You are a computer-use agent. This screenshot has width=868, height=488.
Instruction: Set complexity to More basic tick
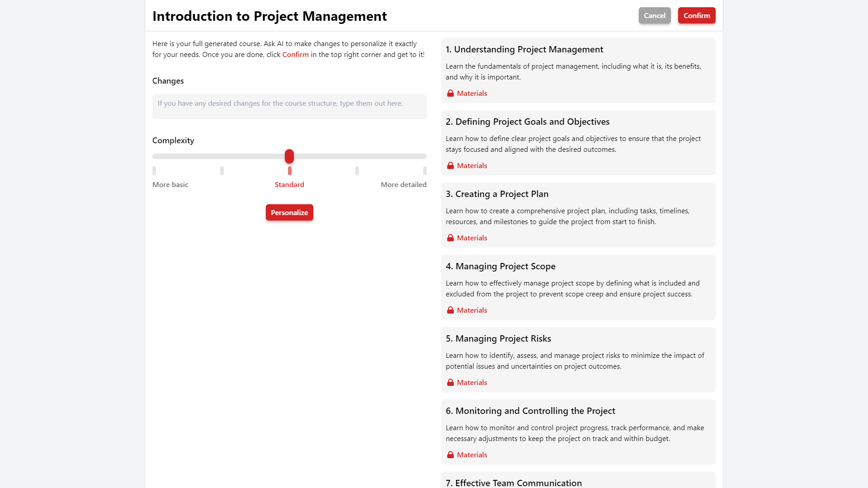click(154, 171)
